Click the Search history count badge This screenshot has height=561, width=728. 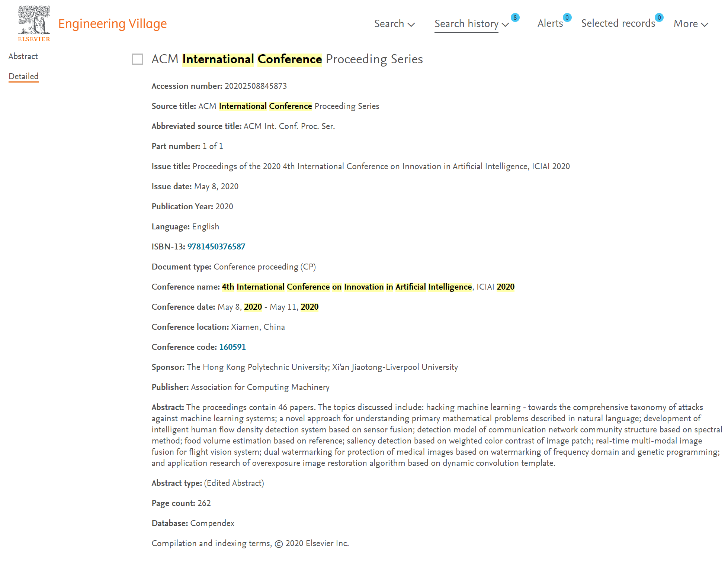click(x=515, y=17)
